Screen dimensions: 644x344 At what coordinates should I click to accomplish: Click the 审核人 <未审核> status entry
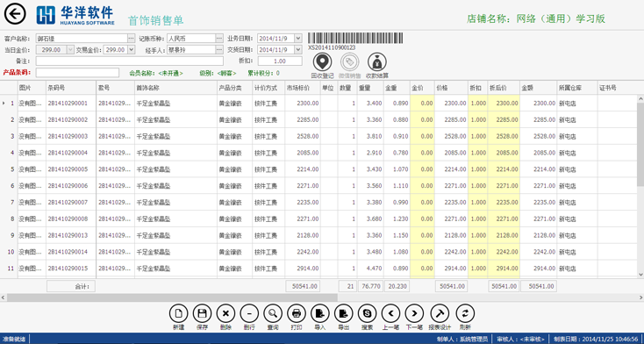pyautogui.click(x=520, y=339)
